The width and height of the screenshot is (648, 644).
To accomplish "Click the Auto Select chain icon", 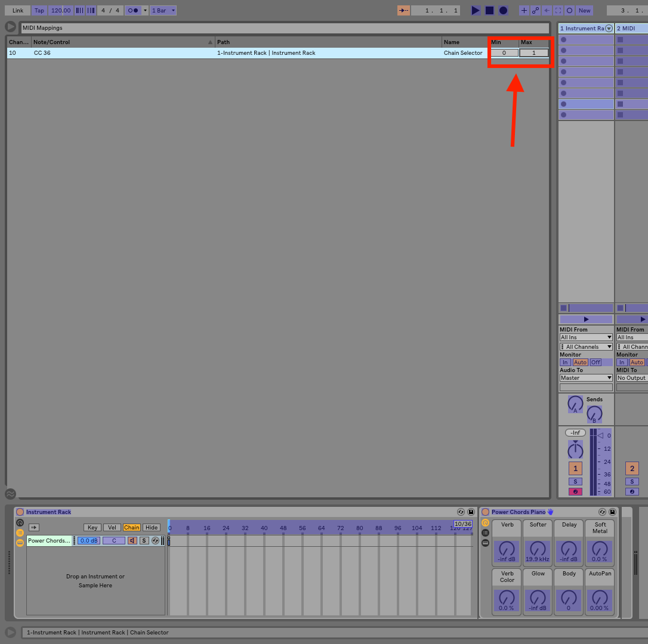I will [x=34, y=528].
